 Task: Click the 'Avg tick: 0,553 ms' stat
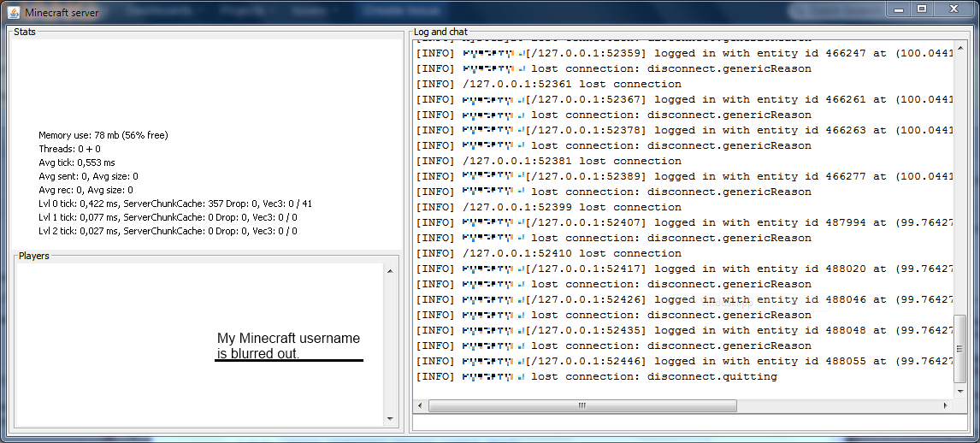click(77, 162)
